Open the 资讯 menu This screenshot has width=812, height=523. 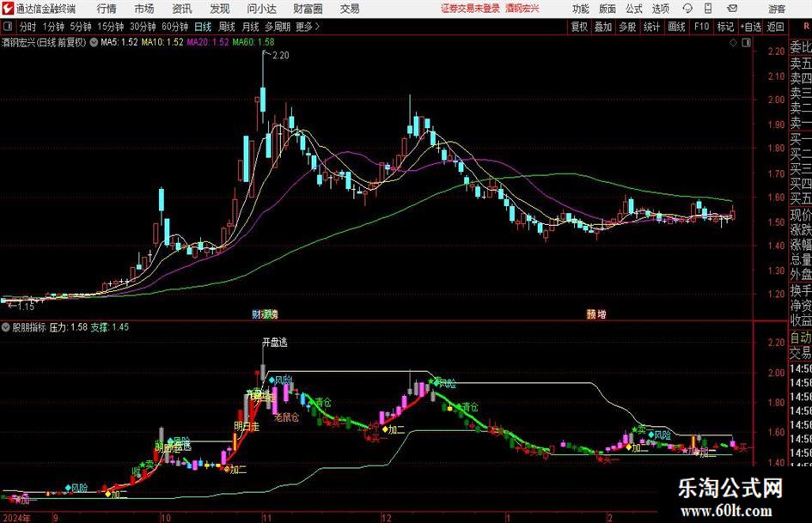182,9
